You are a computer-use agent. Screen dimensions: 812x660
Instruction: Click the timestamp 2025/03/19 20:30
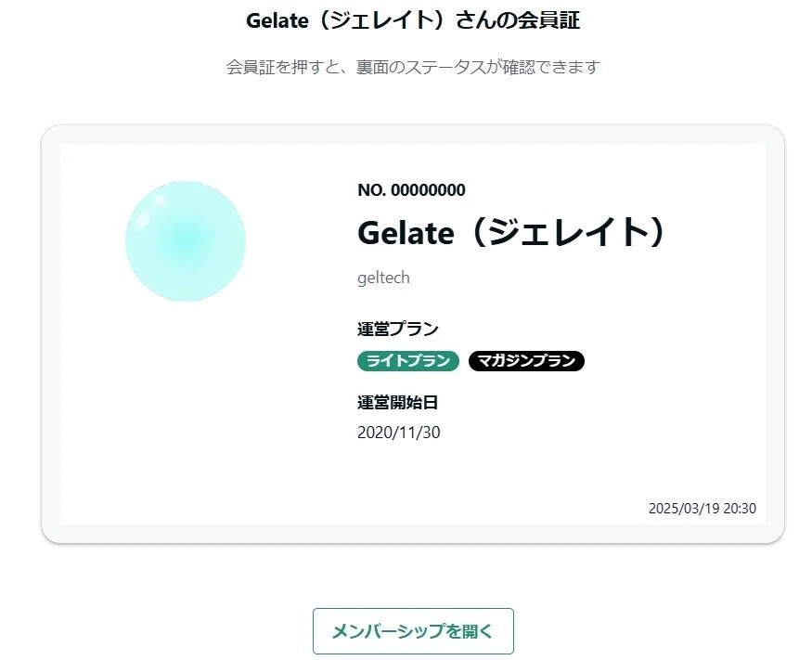point(702,508)
